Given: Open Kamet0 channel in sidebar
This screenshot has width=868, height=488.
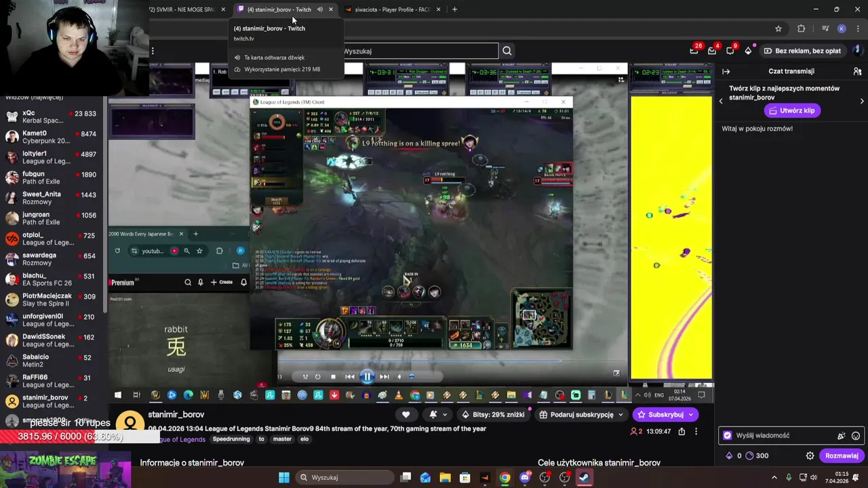Looking at the screenshot, I should tap(52, 137).
